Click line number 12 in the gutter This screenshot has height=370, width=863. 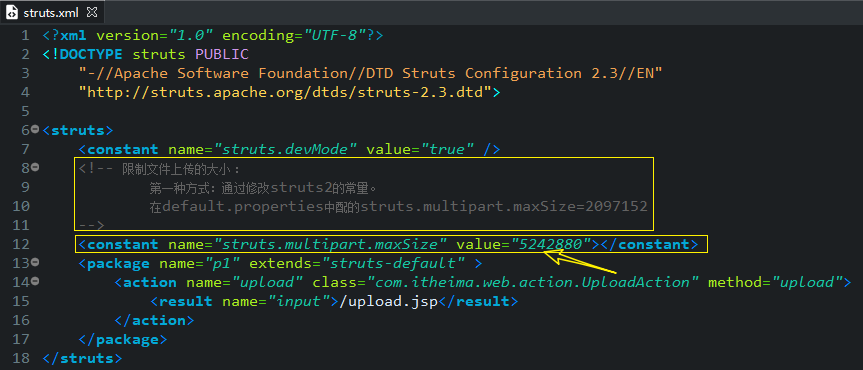click(20, 244)
